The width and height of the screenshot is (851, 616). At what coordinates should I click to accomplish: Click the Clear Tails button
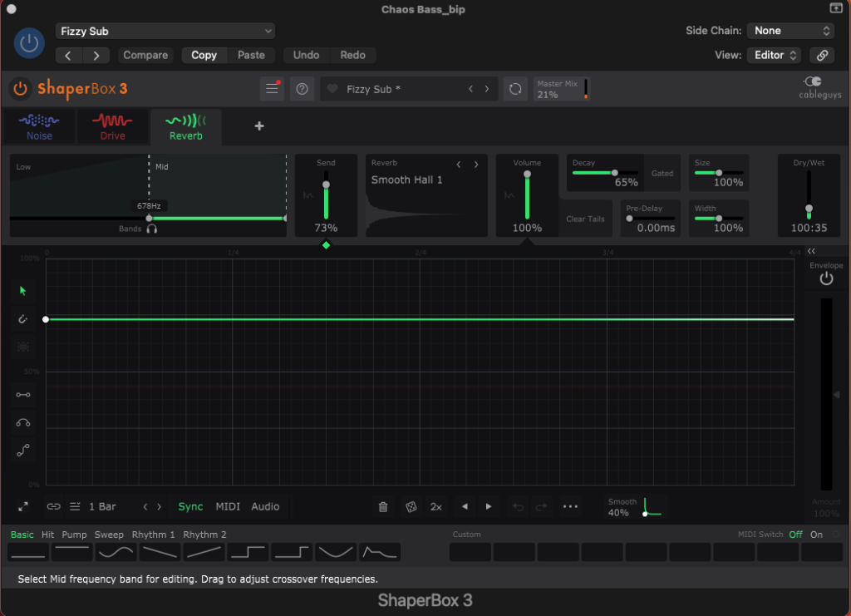pyautogui.click(x=585, y=219)
